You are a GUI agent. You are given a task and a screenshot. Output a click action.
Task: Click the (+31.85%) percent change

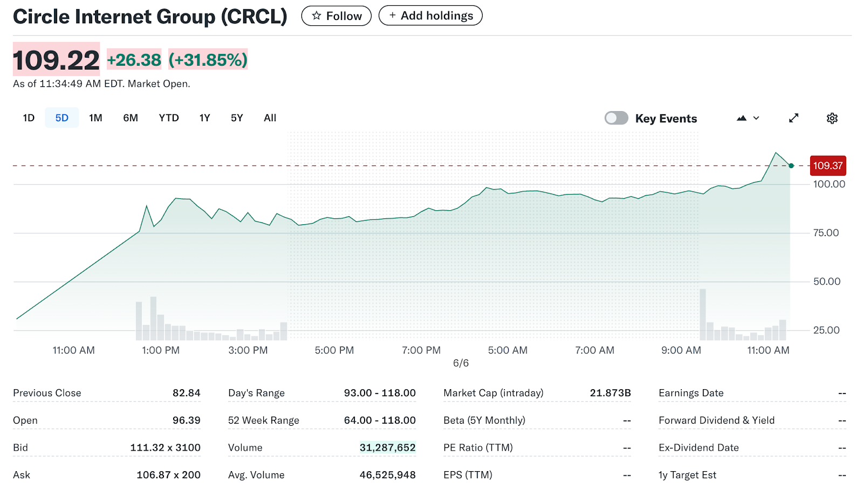coord(208,60)
